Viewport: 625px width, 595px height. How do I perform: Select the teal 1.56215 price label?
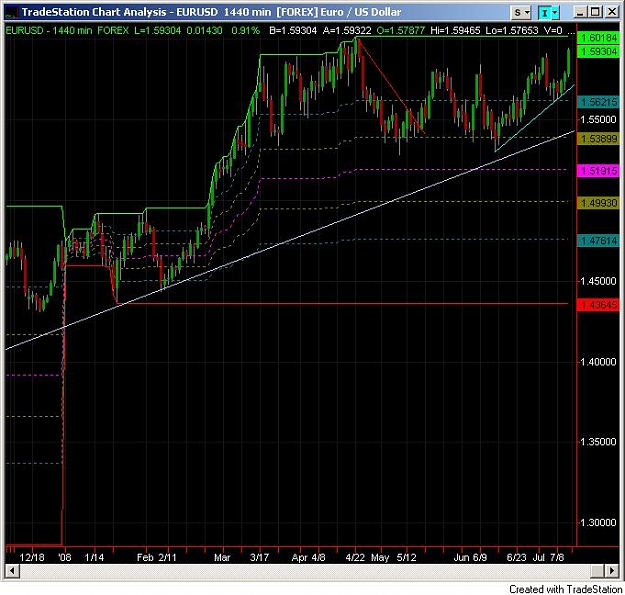tap(598, 102)
